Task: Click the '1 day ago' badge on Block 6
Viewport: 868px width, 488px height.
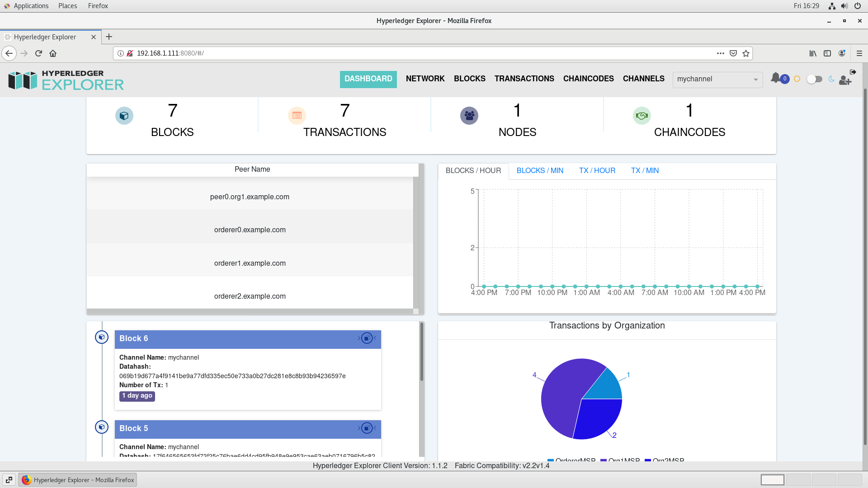Action: click(137, 396)
